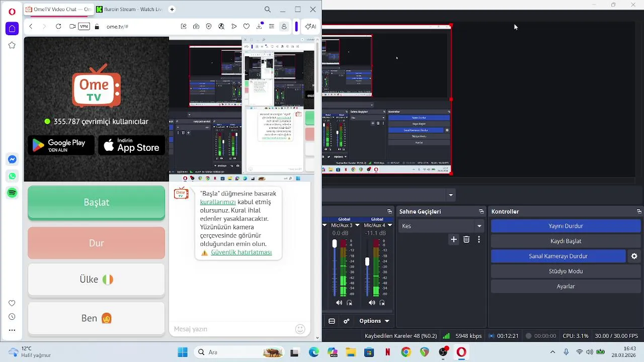Open sidebar three-dots more options
The width and height of the screenshot is (644, 362).
point(12,330)
